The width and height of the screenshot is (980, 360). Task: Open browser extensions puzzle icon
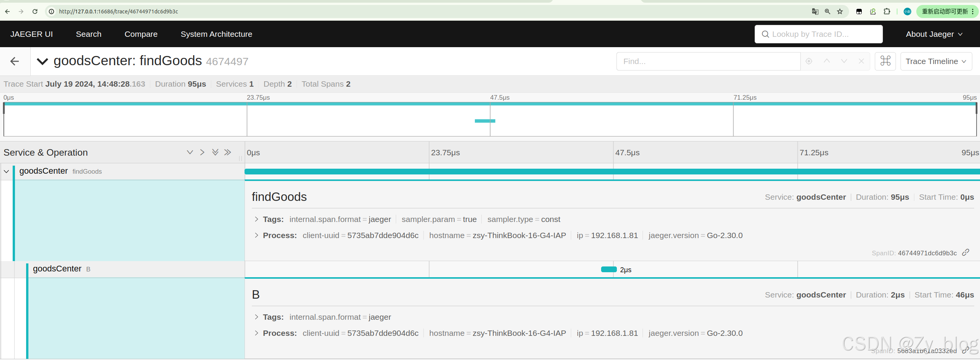(887, 12)
